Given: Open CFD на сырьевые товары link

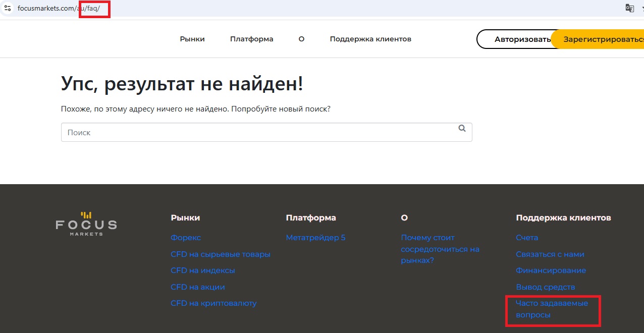Looking at the screenshot, I should [221, 254].
